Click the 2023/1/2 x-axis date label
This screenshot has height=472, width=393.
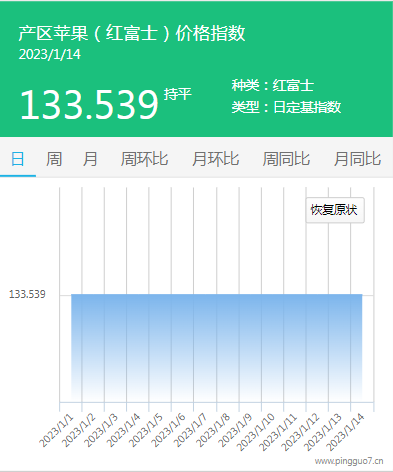pos(79,430)
